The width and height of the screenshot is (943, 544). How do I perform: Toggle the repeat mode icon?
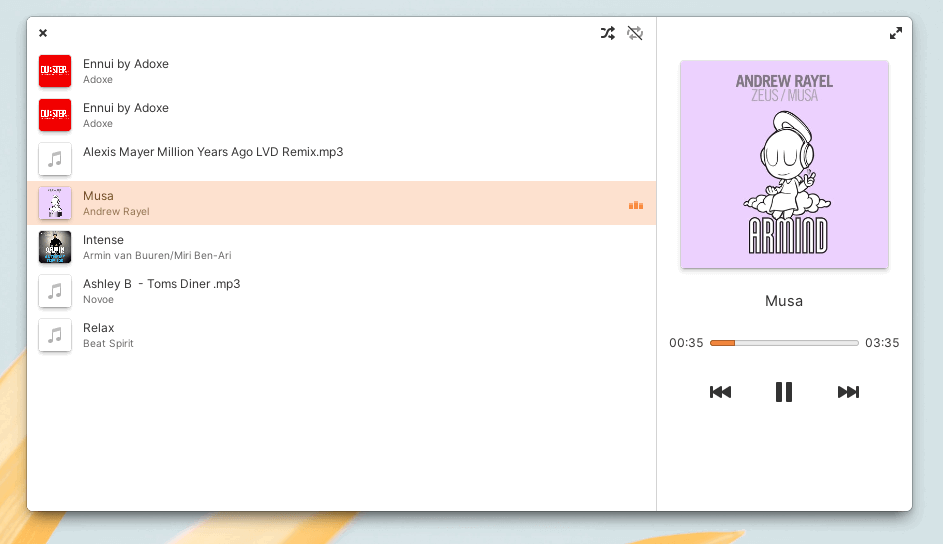pos(635,33)
